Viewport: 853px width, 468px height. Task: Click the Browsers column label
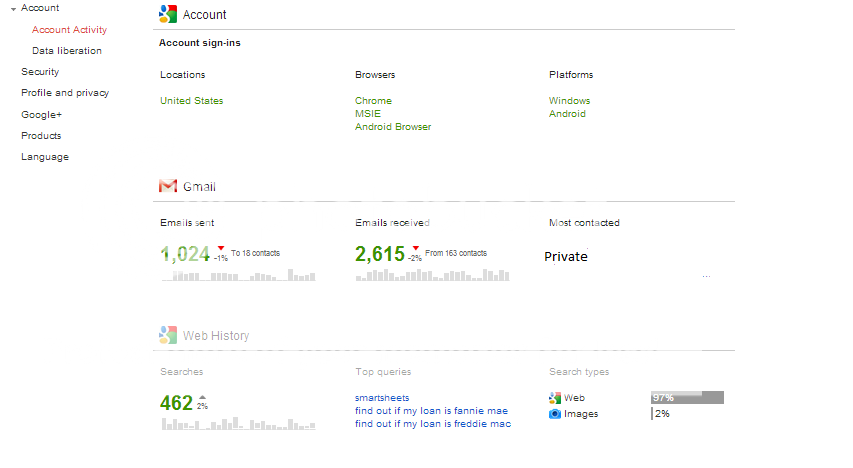[375, 75]
